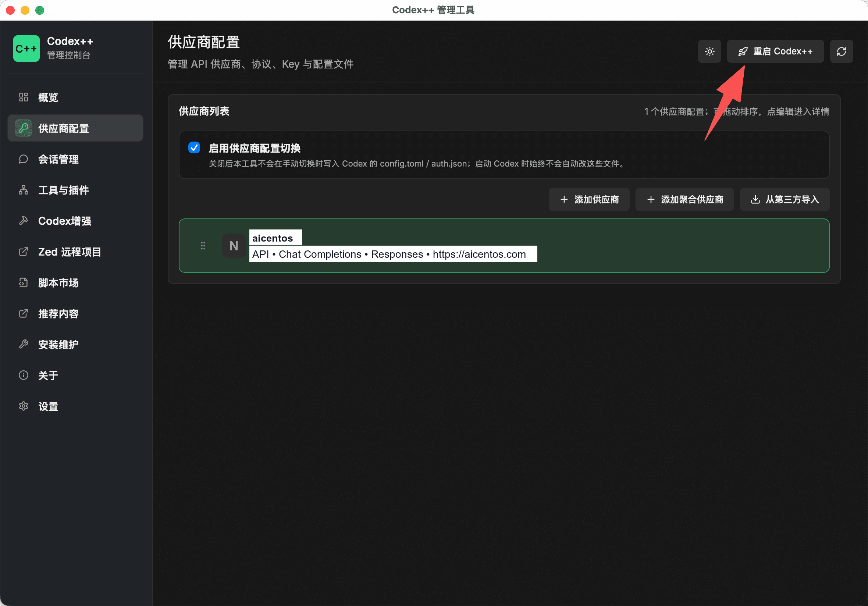
Task: Select the 供应商配置 key icon
Action: point(24,128)
